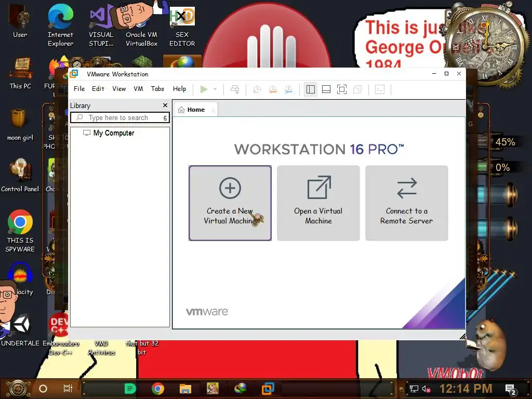Viewport: 532px width, 399px height.
Task: Click the Start button on the taskbar
Action: 18,389
